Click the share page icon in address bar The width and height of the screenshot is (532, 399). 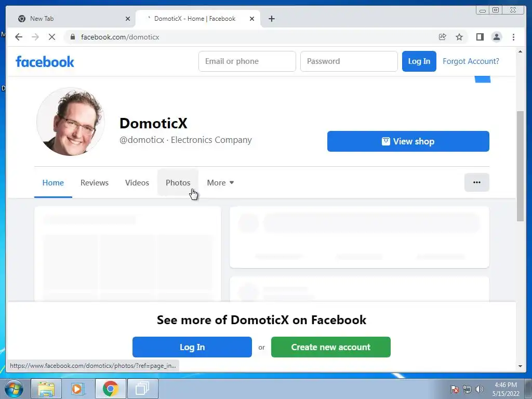tap(443, 37)
